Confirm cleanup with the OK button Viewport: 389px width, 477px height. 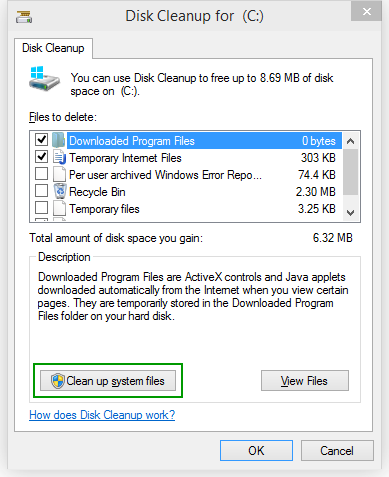256,451
